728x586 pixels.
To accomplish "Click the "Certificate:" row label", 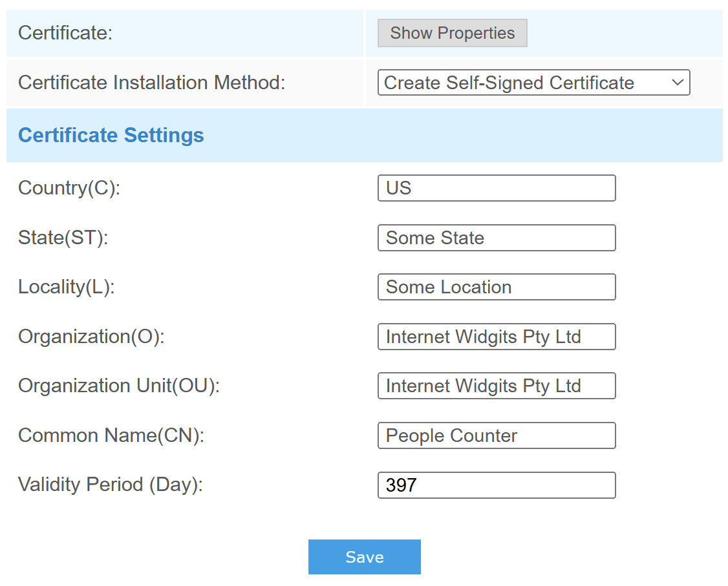I will (65, 33).
